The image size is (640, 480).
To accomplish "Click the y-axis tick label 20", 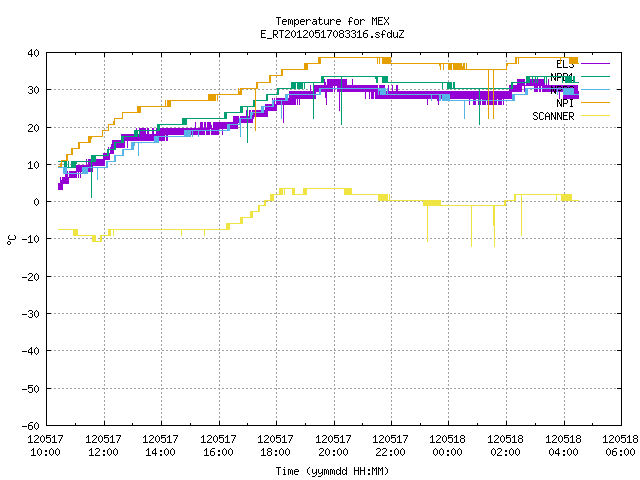I will [x=33, y=128].
